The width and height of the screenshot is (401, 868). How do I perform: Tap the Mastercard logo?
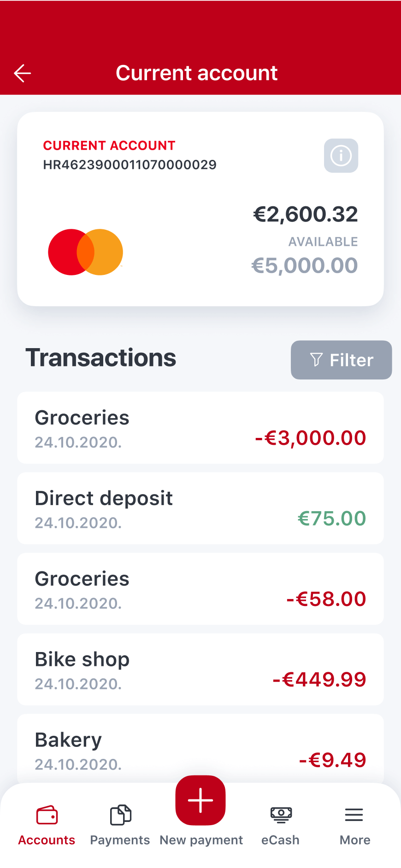(x=86, y=252)
